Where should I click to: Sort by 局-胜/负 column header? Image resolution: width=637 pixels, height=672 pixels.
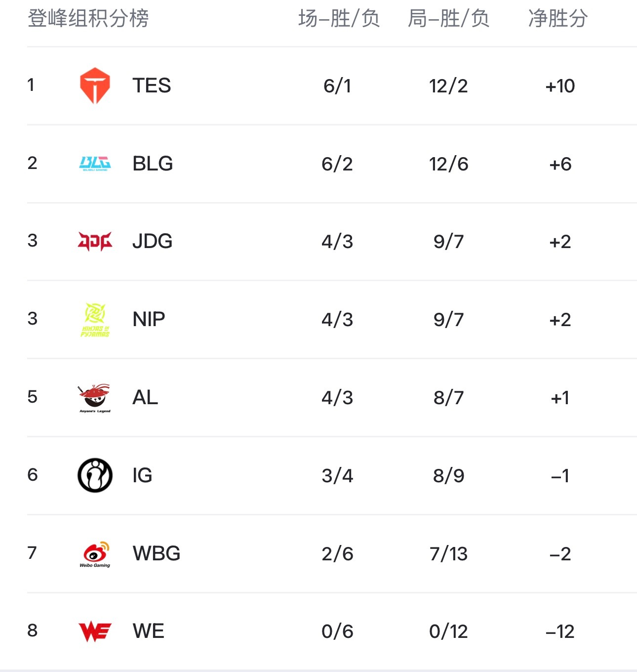pyautogui.click(x=448, y=18)
